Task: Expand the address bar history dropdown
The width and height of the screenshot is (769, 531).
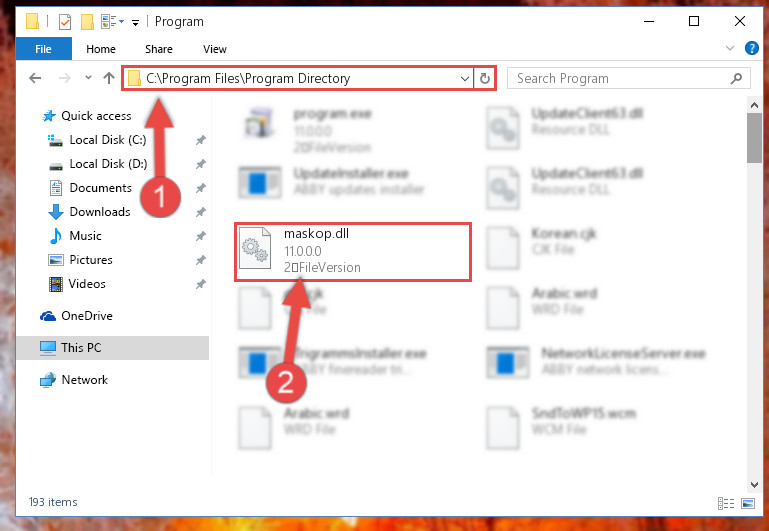Action: pos(465,78)
